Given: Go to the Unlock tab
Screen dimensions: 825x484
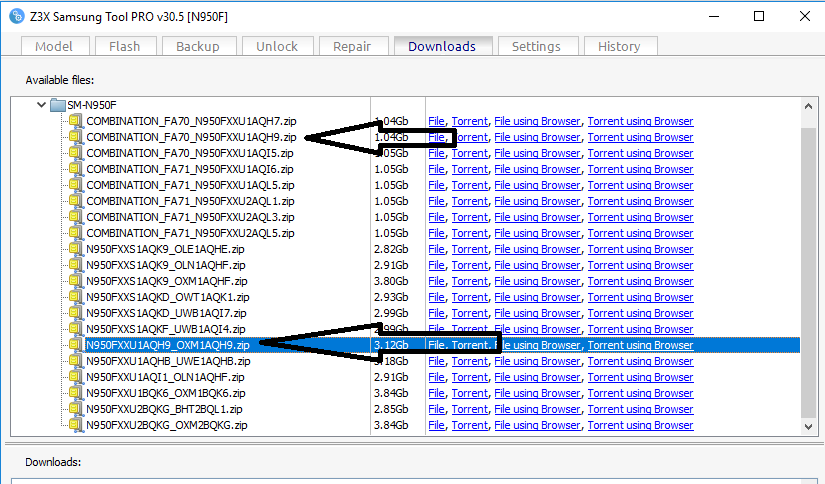Looking at the screenshot, I should pos(277,46).
